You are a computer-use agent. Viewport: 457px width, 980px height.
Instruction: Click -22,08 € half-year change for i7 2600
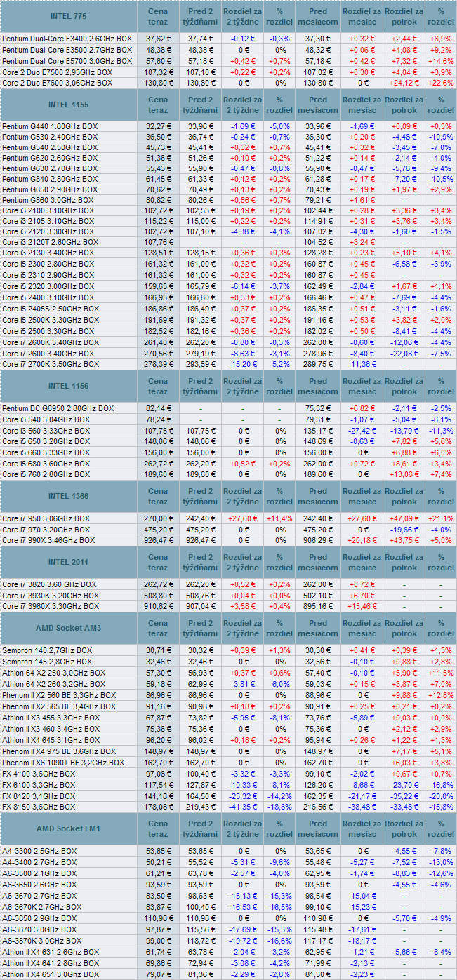tap(404, 354)
